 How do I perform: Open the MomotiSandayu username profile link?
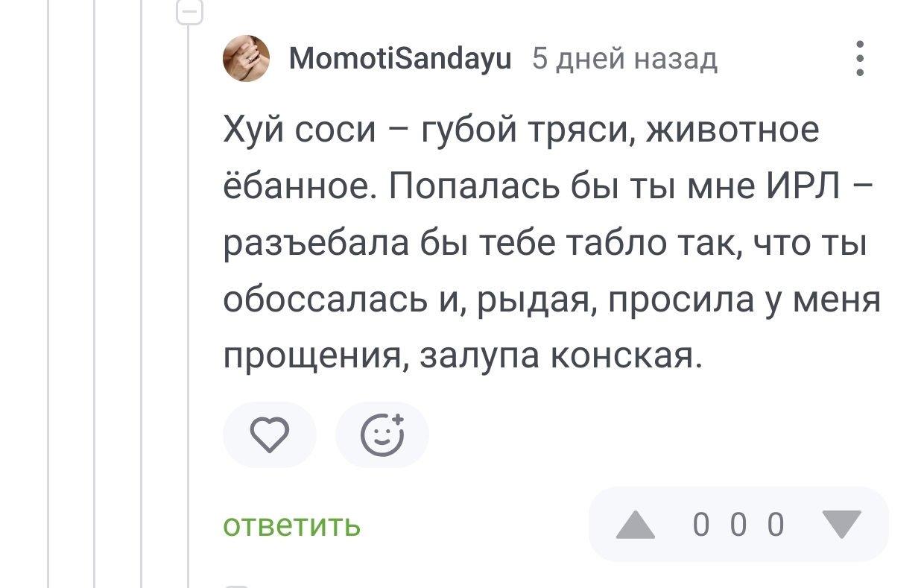tap(400, 58)
